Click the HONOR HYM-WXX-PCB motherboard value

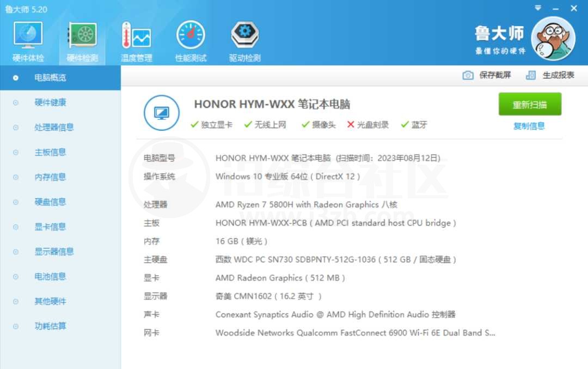coord(335,223)
